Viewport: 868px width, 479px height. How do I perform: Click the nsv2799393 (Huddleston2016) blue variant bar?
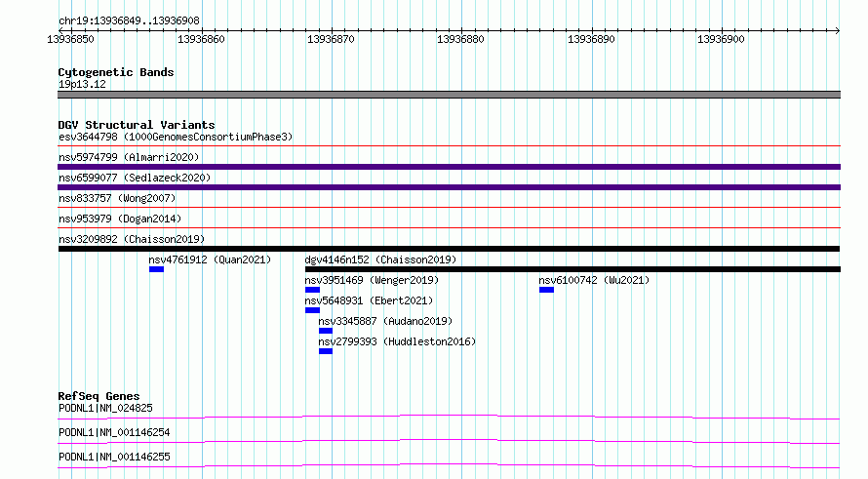point(326,351)
